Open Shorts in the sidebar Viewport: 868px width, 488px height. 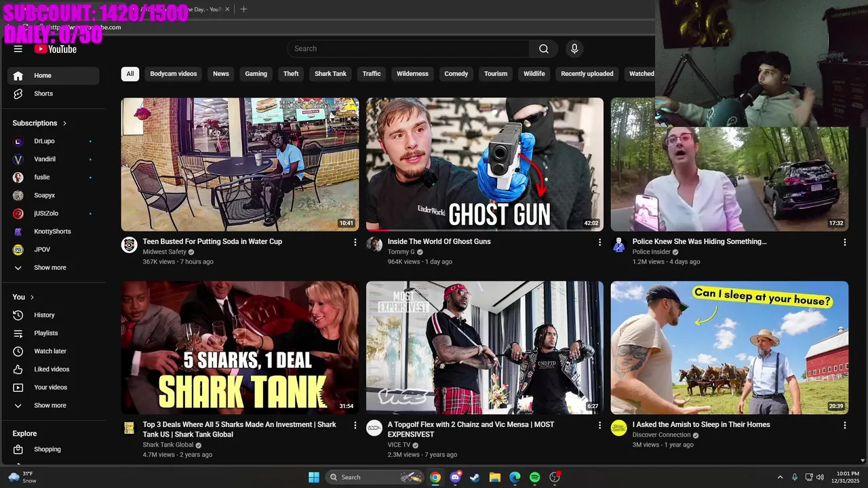54,94
